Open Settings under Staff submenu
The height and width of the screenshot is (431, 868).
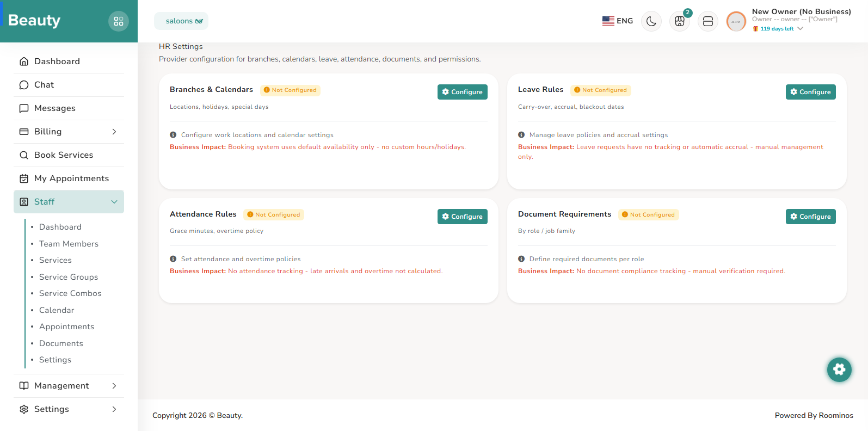[x=55, y=360]
